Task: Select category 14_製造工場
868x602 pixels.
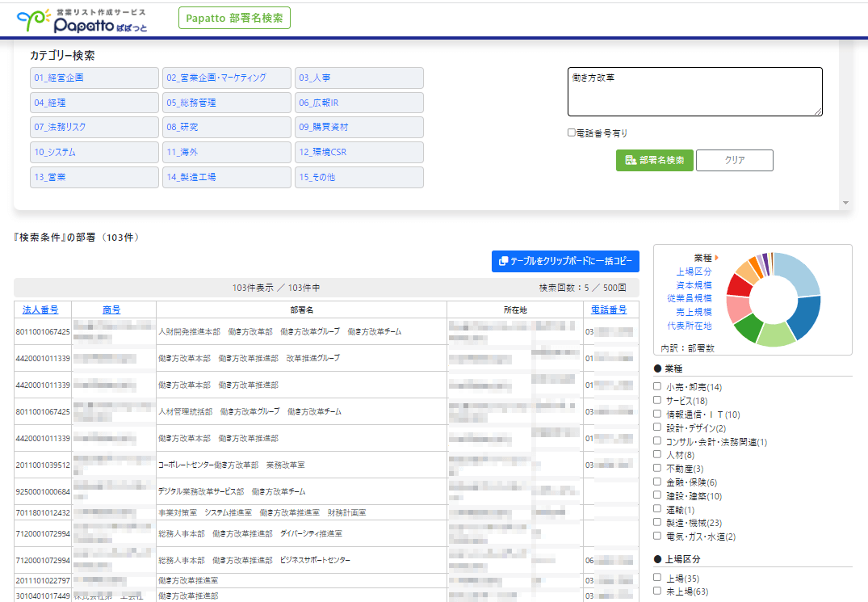Action: [x=226, y=177]
